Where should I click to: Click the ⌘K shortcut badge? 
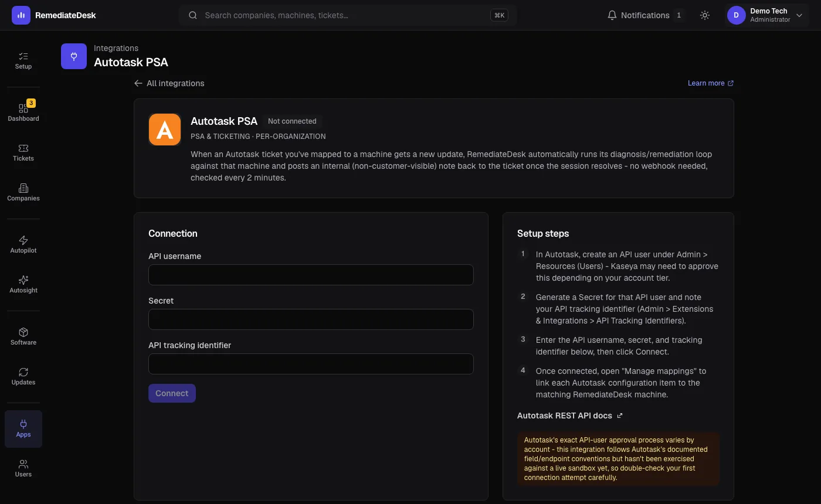click(x=500, y=15)
